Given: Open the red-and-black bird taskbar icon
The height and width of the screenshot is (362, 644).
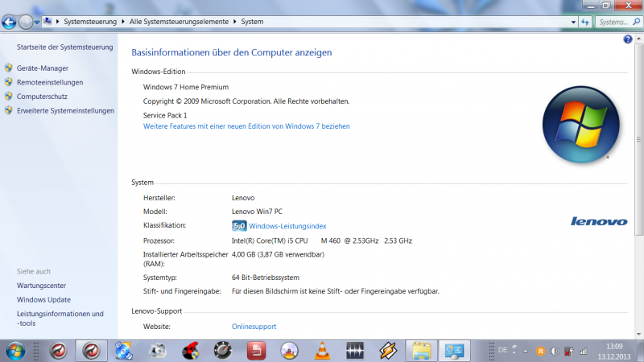Looking at the screenshot, I should pyautogui.click(x=190, y=352).
